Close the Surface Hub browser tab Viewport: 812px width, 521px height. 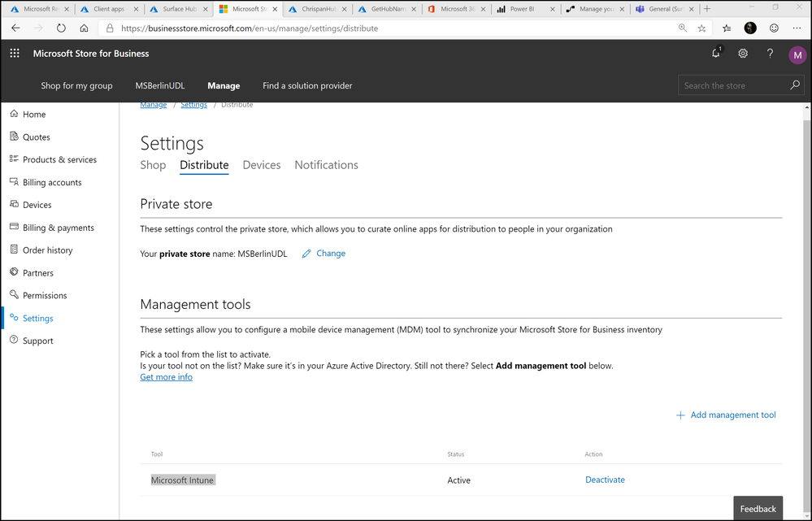(205, 9)
